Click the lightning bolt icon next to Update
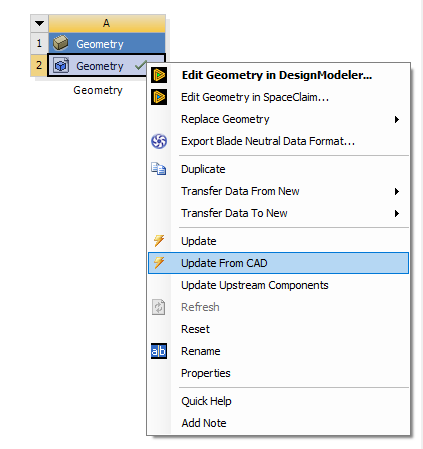The image size is (423, 449). 159,241
